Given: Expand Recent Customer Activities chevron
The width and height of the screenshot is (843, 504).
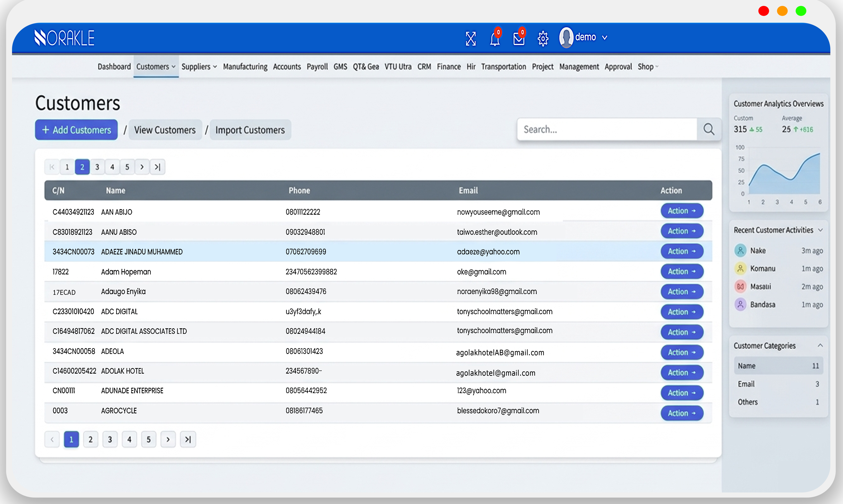Looking at the screenshot, I should click(821, 230).
